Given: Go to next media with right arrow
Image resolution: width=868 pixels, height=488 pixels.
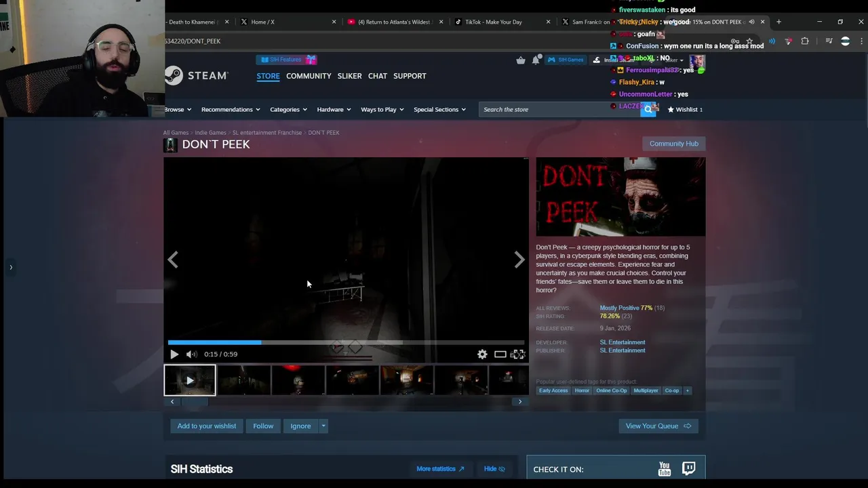Looking at the screenshot, I should tap(519, 260).
